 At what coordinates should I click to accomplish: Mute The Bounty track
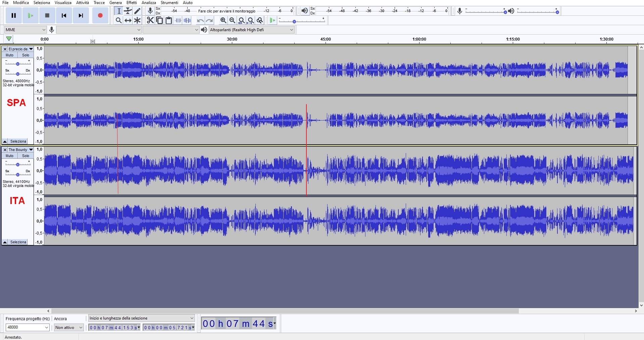tap(9, 156)
